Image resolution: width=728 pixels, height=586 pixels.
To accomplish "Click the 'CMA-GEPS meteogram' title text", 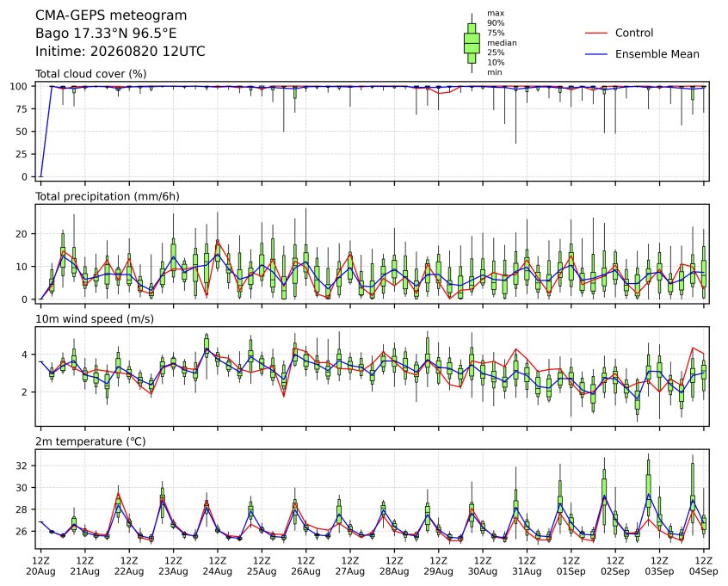I will pos(111,15).
